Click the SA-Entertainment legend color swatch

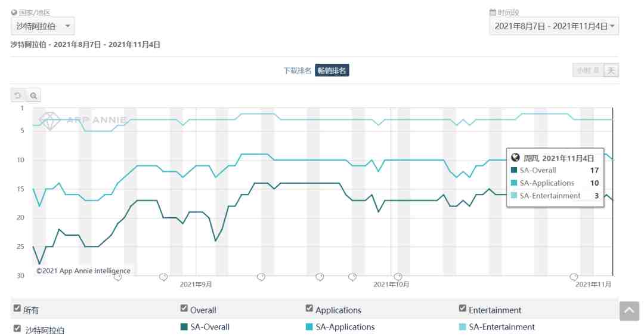[463, 327]
